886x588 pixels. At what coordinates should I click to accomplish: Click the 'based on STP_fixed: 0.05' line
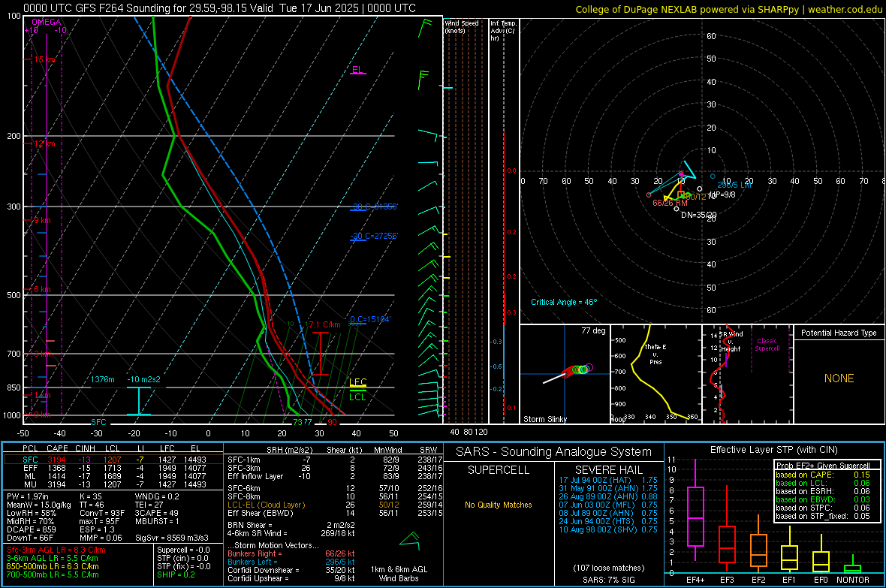coord(823,516)
